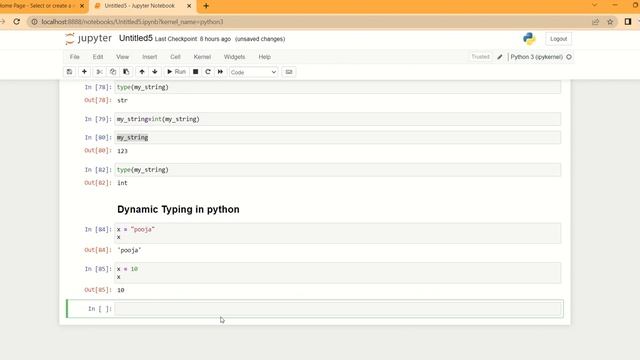Select cell In [82] type(my_string)
The height and width of the screenshot is (360, 640).
(338, 170)
